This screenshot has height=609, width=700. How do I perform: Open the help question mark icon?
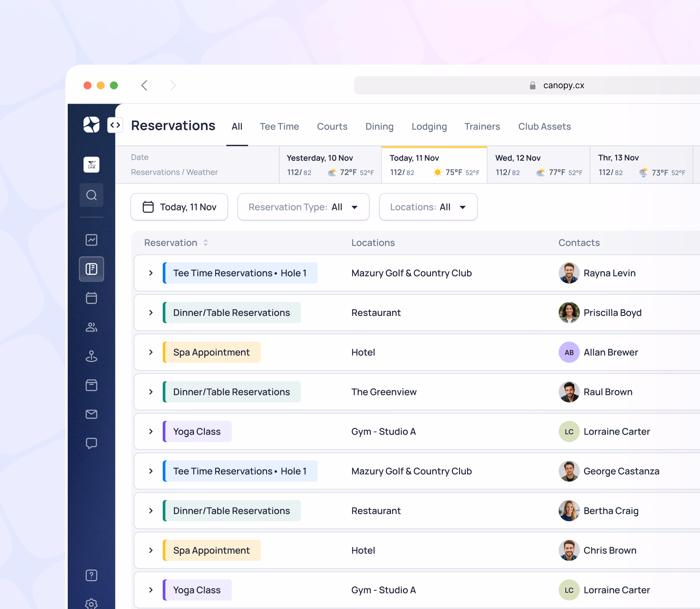pyautogui.click(x=91, y=575)
